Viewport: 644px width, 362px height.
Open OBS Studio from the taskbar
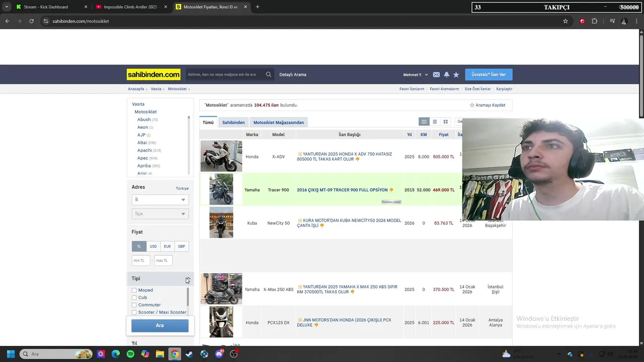coord(233,354)
